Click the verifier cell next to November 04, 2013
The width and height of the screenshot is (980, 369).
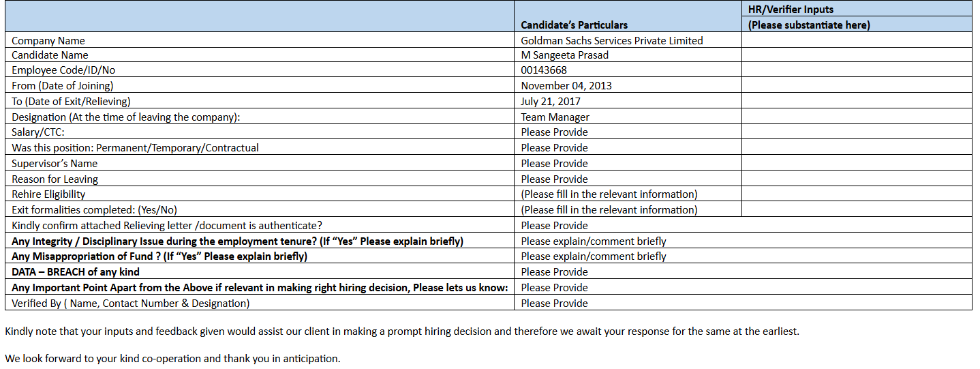pyautogui.click(x=856, y=86)
